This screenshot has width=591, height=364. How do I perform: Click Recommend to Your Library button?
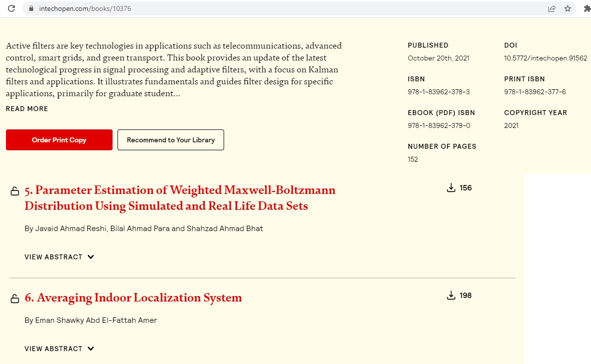(x=171, y=140)
